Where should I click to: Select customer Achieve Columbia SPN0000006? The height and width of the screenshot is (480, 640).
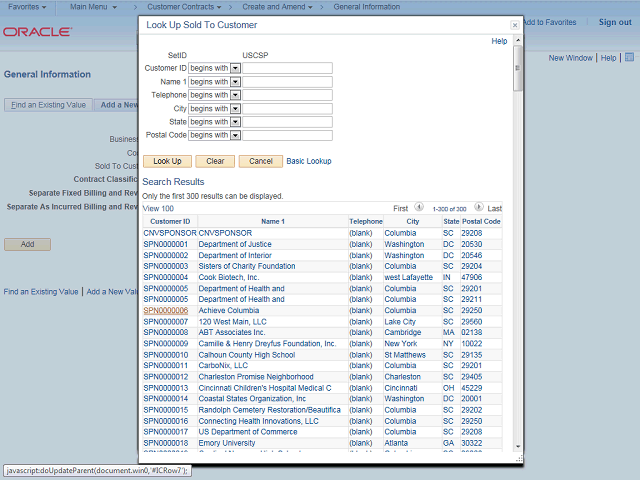coord(166,310)
